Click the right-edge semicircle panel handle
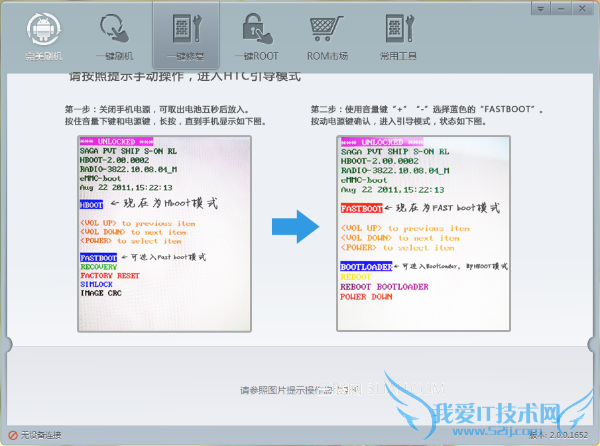The width and height of the screenshot is (600, 446). click(x=592, y=344)
